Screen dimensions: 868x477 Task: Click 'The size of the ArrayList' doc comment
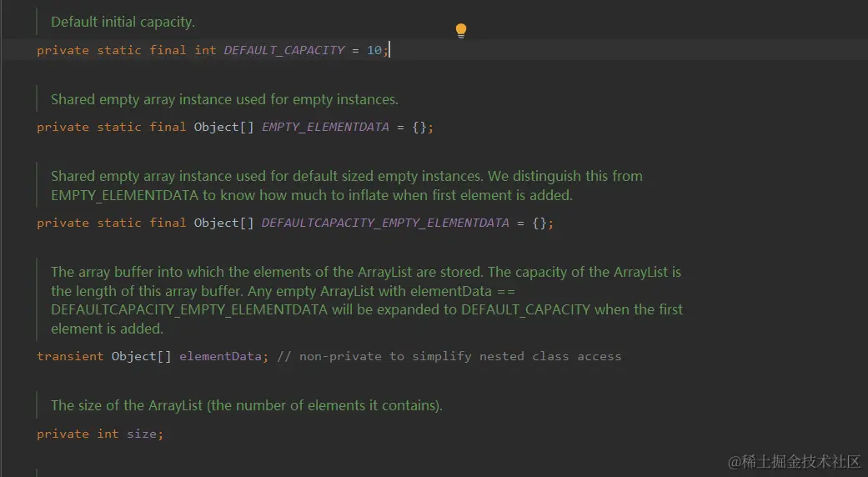coord(247,405)
